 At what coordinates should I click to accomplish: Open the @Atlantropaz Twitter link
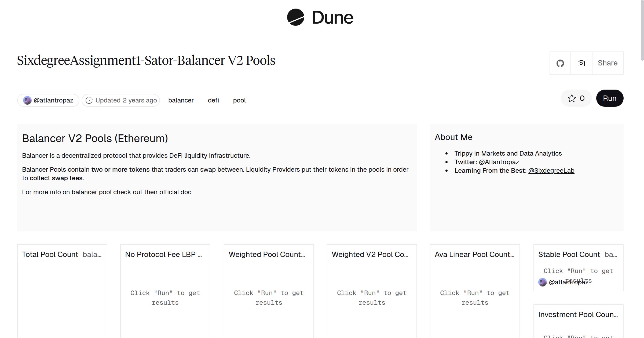(499, 162)
